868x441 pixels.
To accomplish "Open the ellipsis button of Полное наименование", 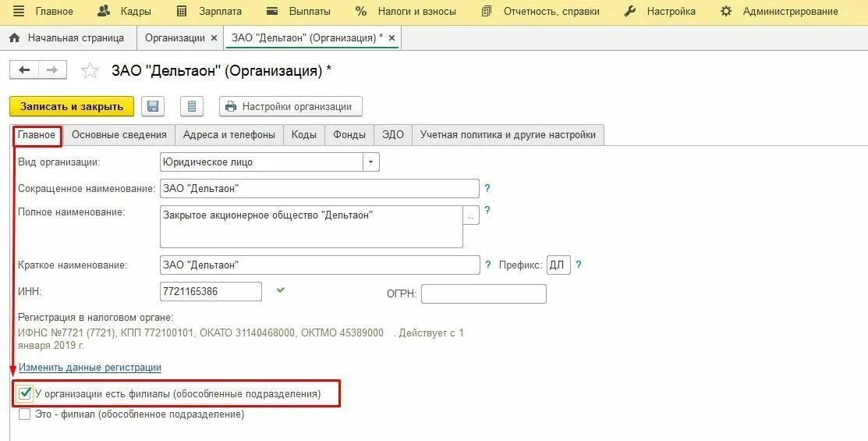I will point(470,215).
